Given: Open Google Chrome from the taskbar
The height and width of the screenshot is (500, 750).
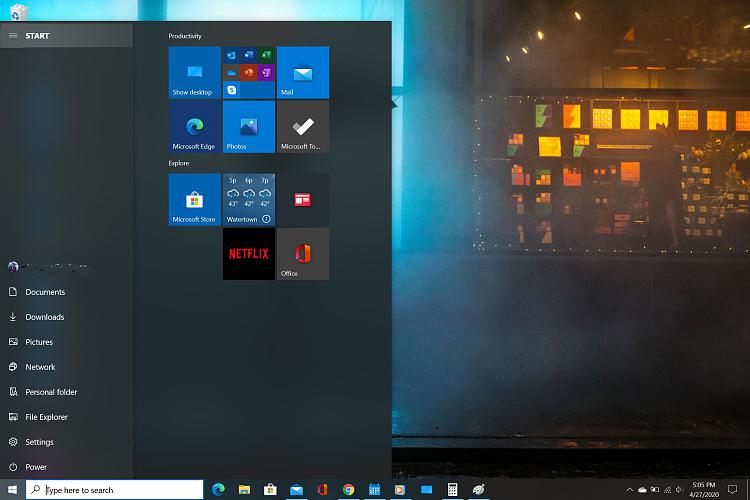Looking at the screenshot, I should click(348, 489).
